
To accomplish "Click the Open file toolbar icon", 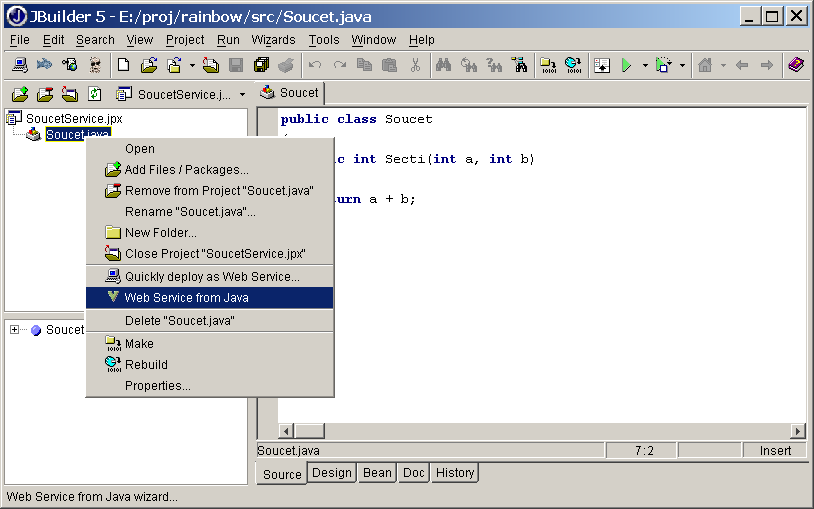I will [x=149, y=65].
